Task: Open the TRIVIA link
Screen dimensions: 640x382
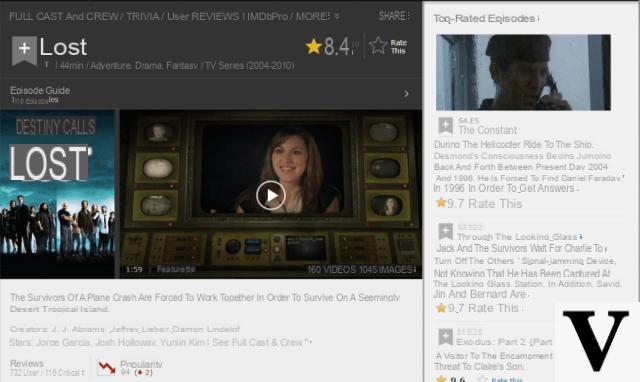Action: [x=142, y=16]
